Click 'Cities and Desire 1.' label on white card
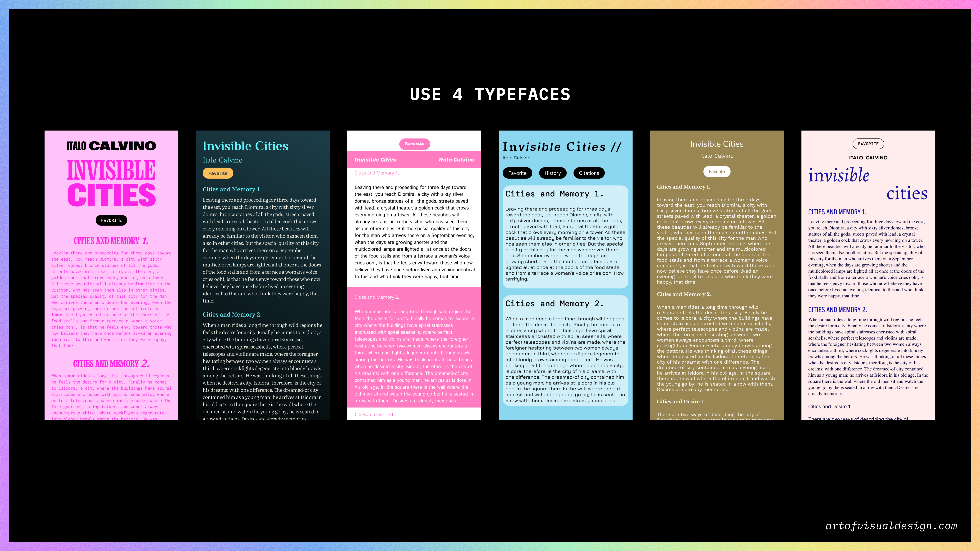The height and width of the screenshot is (551, 980). tap(375, 414)
